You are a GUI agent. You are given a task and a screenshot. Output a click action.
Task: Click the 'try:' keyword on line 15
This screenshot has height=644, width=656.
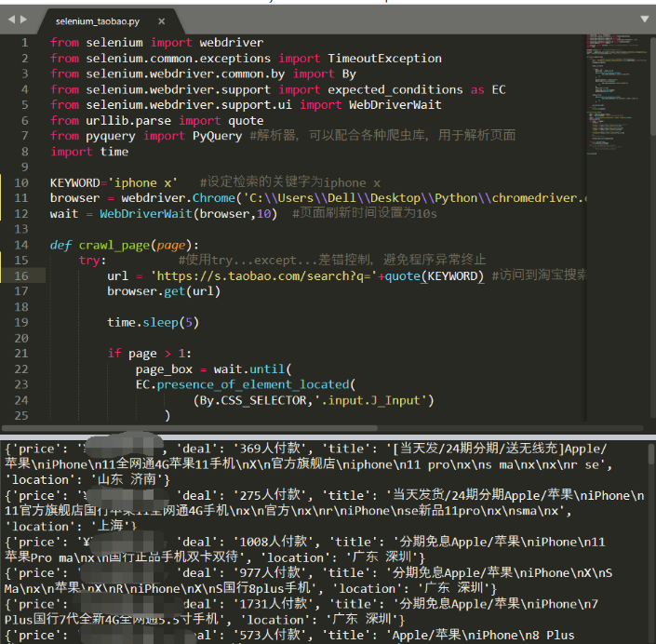(92, 261)
